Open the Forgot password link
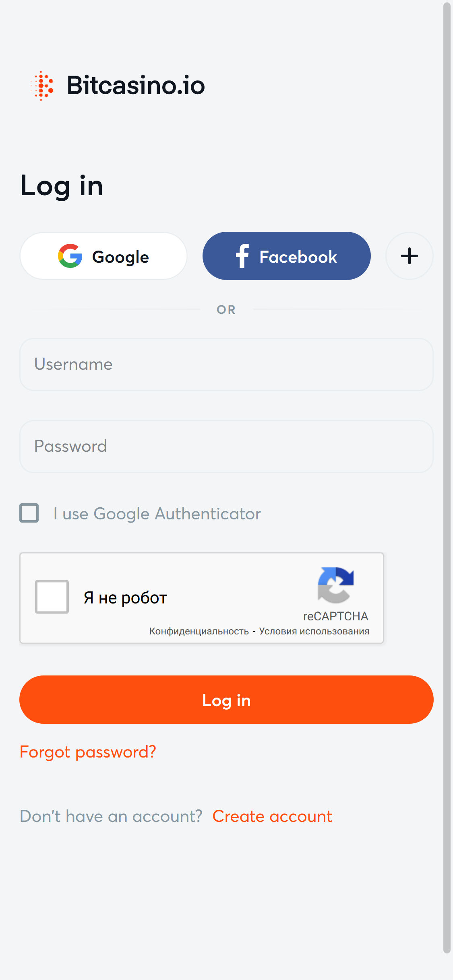 [x=88, y=752]
